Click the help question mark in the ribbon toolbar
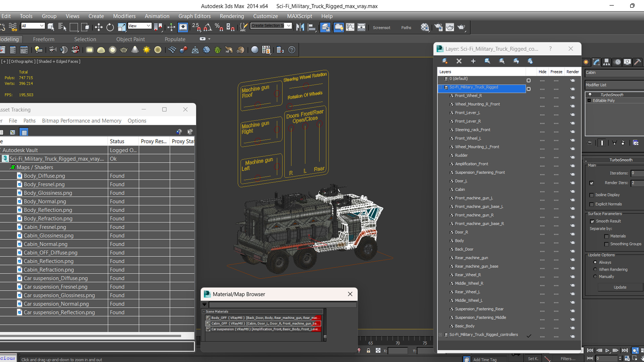Viewport: 644px width, 362px height. click(292, 50)
